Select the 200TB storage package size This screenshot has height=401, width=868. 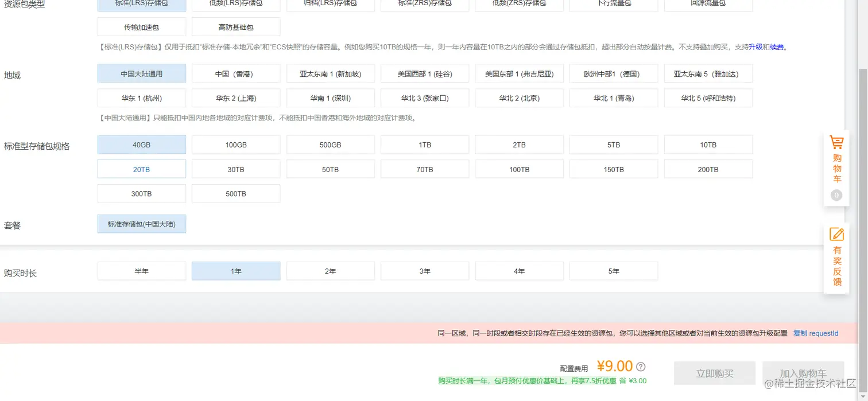click(708, 169)
